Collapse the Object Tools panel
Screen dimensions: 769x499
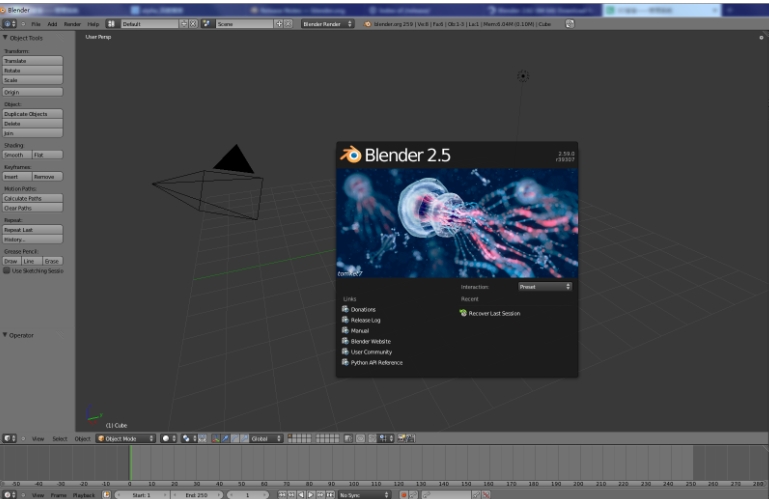tap(5, 38)
